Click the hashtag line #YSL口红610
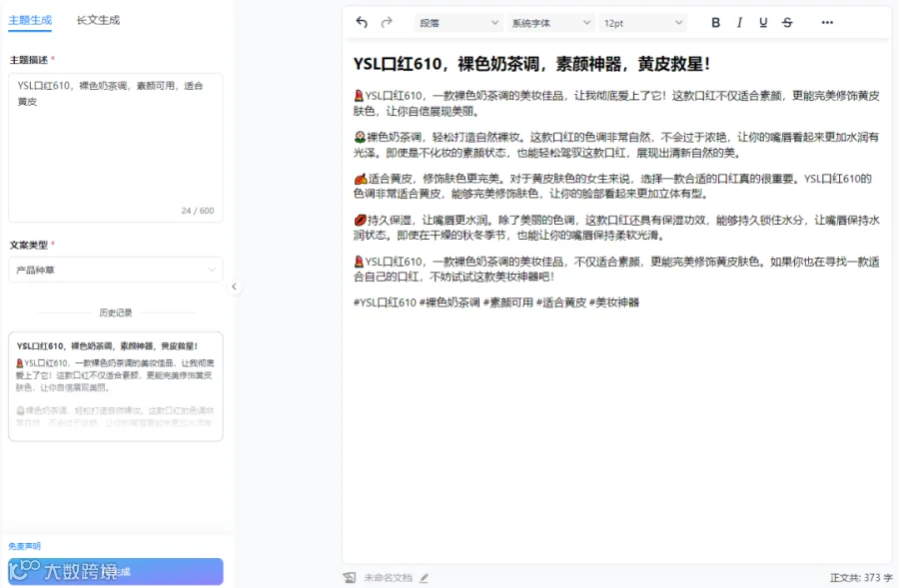899x588 pixels. [x=495, y=302]
